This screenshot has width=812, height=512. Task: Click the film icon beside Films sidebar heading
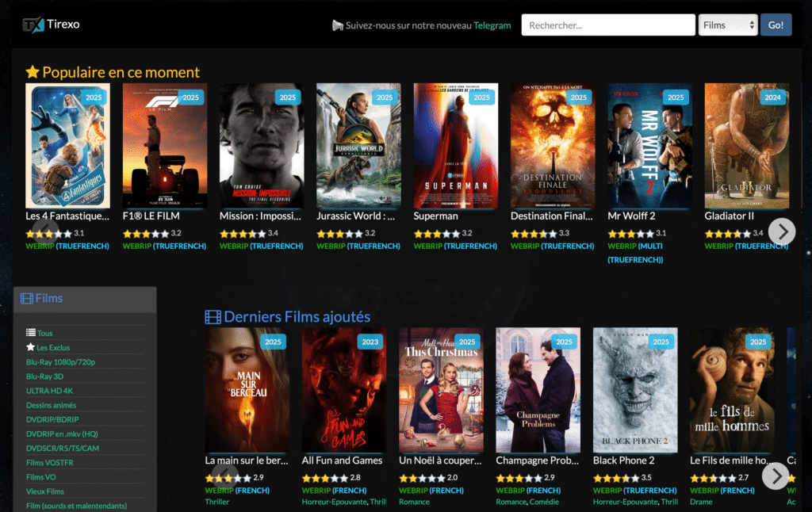(x=27, y=299)
